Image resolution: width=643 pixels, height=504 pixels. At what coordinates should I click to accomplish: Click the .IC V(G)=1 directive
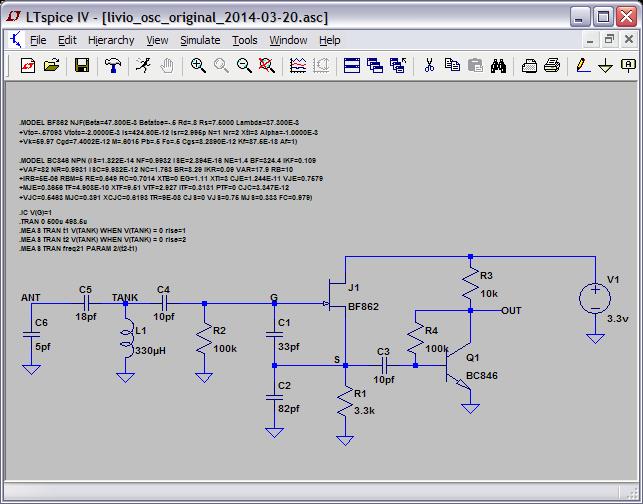pyautogui.click(x=36, y=212)
